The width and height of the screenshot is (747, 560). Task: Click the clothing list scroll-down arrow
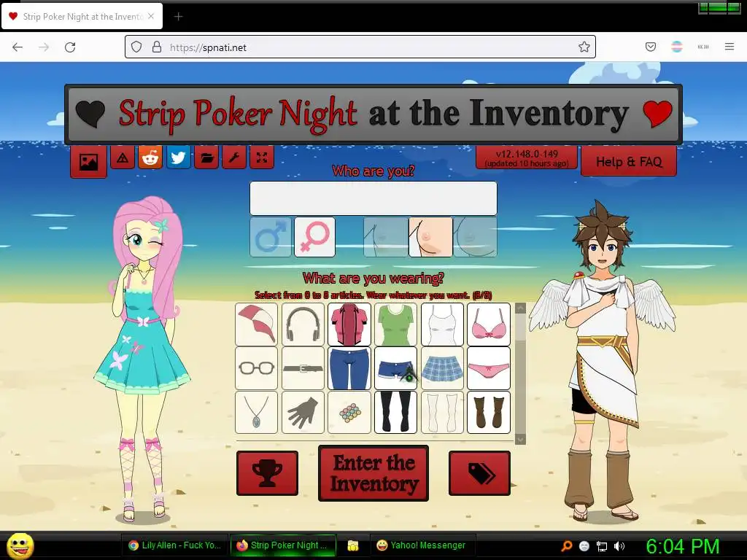click(520, 439)
